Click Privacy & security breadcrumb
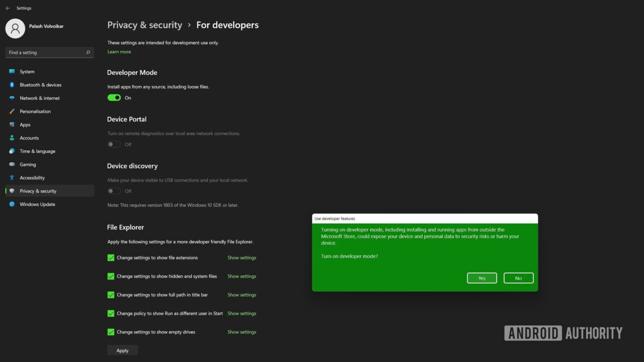 pos(144,25)
